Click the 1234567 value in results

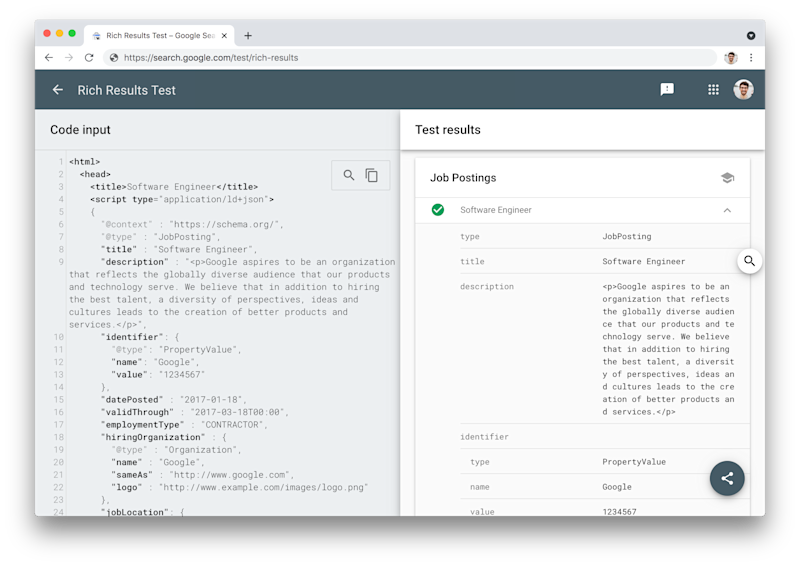[619, 511]
